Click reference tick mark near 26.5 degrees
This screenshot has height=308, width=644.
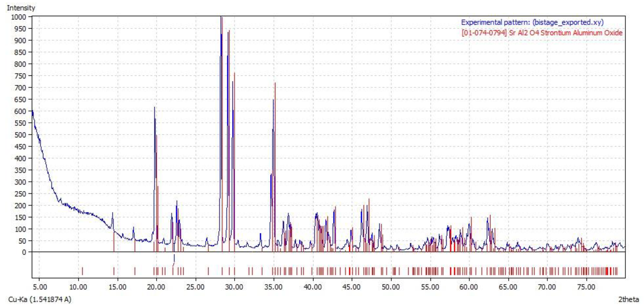[x=208, y=271]
